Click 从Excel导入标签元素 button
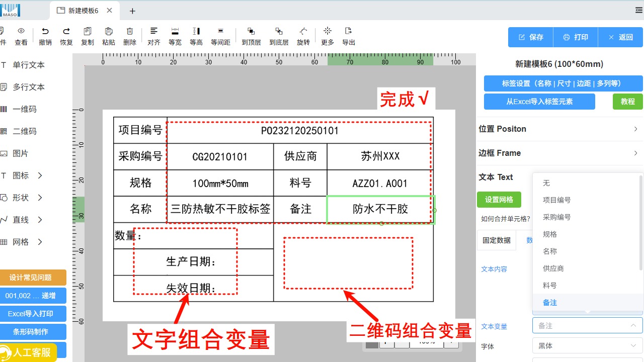The image size is (644, 362). tap(539, 102)
